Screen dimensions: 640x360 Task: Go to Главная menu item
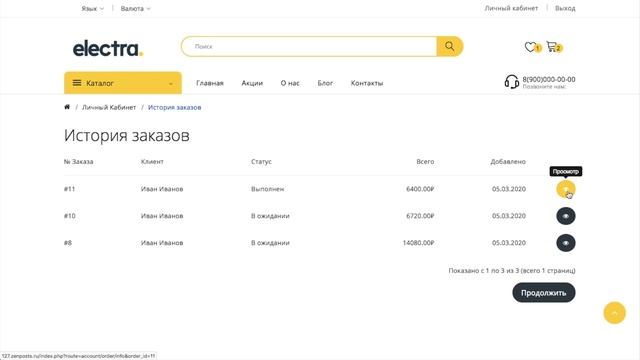click(x=210, y=83)
